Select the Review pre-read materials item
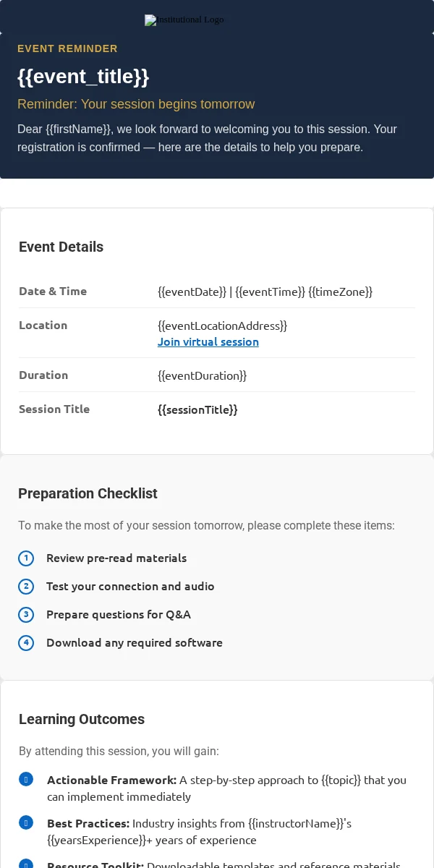Image resolution: width=434 pixels, height=868 pixels. pyautogui.click(x=116, y=558)
